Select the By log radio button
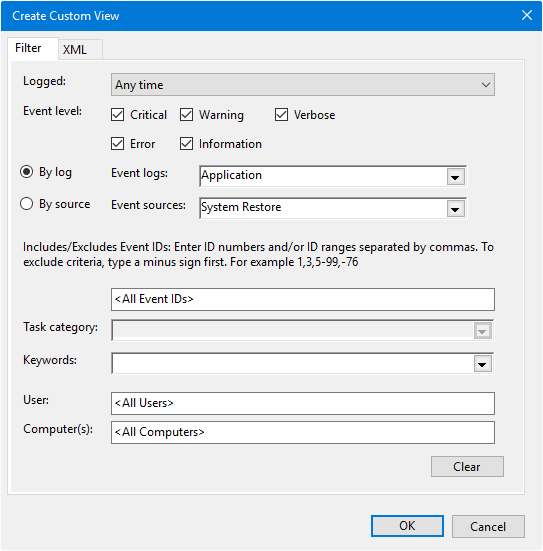 (x=27, y=172)
